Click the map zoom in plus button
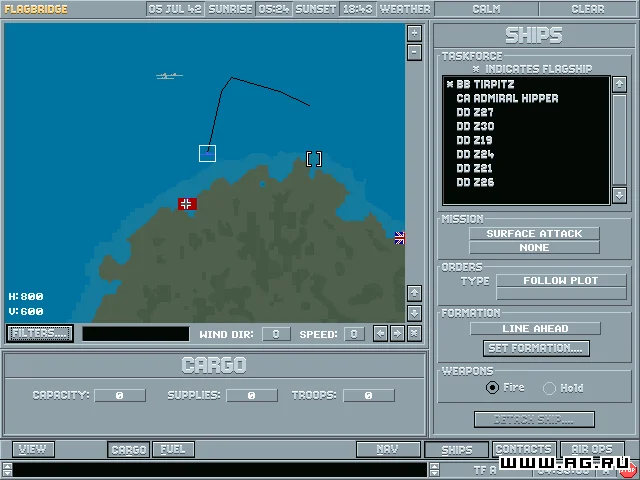Viewport: 640px width, 480px height. (x=414, y=32)
